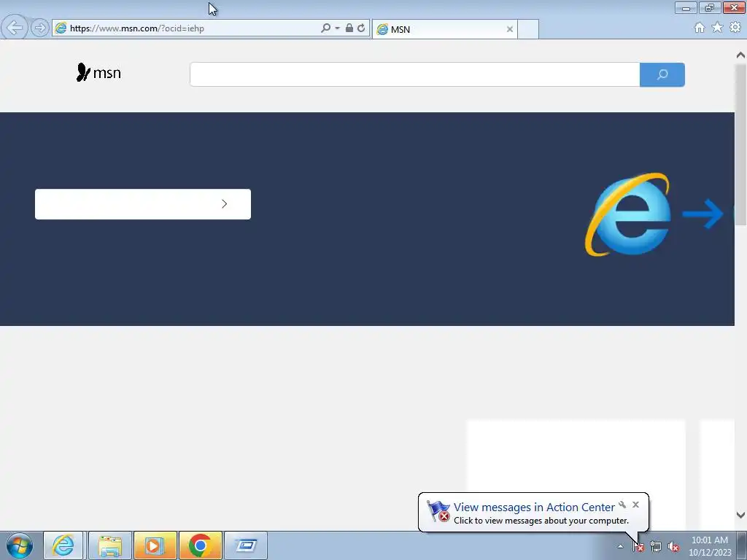747x560 pixels.
Task: Click the page scrollbar down arrow
Action: 740,515
